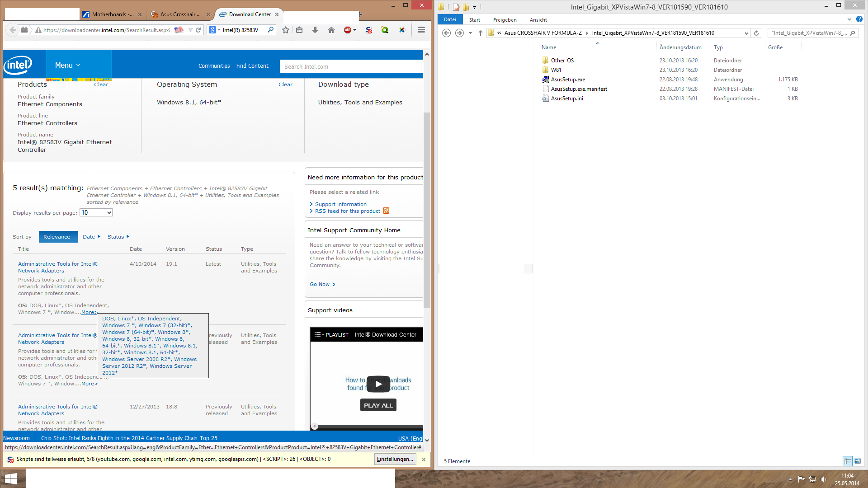This screenshot has width=868, height=488.
Task: Sort results by Relevance
Action: coord(57,237)
